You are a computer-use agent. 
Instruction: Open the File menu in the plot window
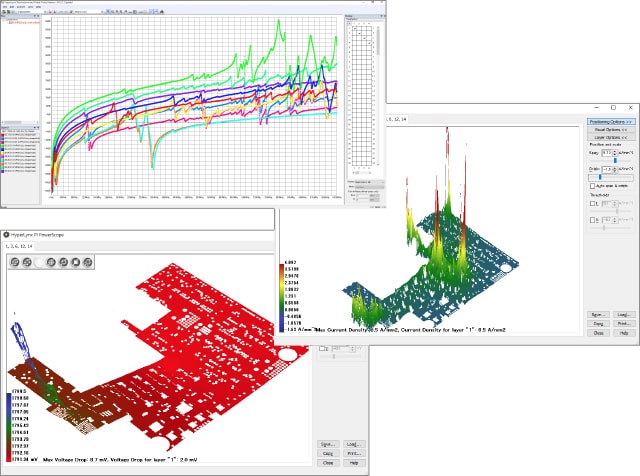click(4, 5)
